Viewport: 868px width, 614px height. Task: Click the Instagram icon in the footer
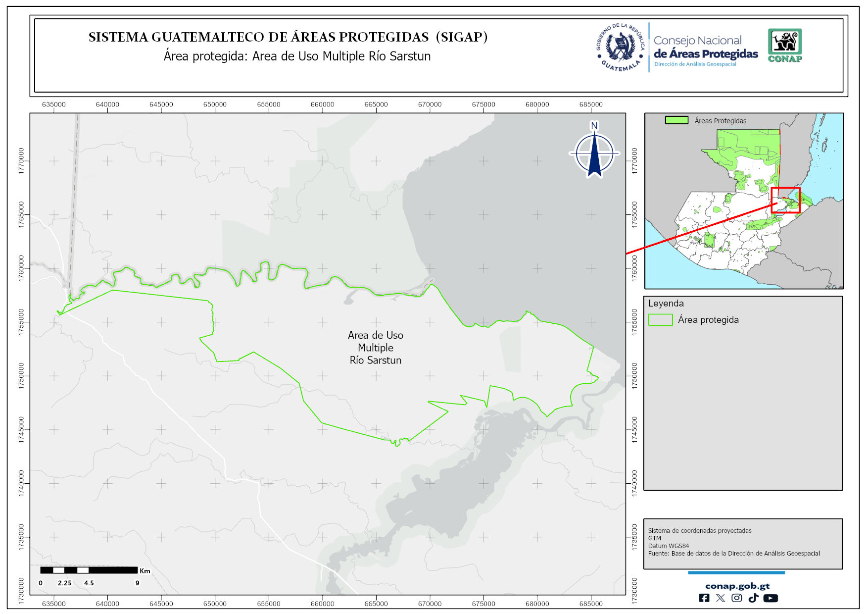point(736,598)
